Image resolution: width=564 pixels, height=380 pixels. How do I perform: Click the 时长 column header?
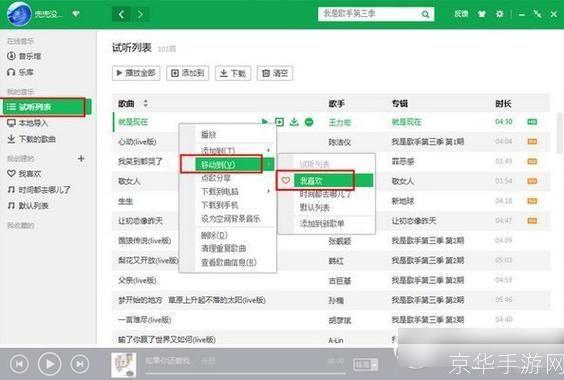(503, 104)
